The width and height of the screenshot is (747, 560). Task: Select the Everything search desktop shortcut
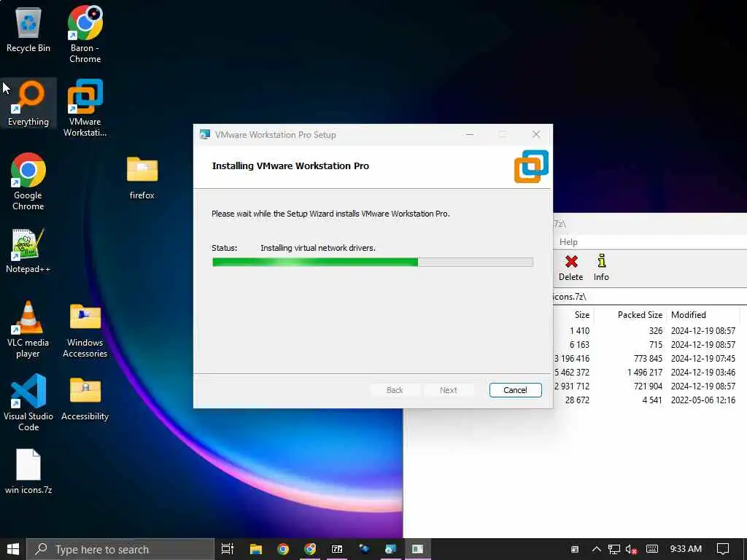[x=28, y=104]
